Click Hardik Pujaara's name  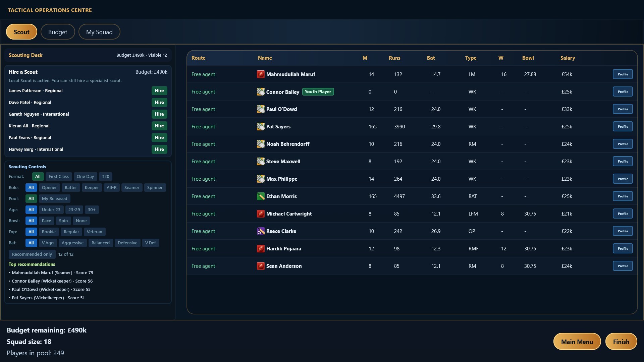click(x=284, y=249)
